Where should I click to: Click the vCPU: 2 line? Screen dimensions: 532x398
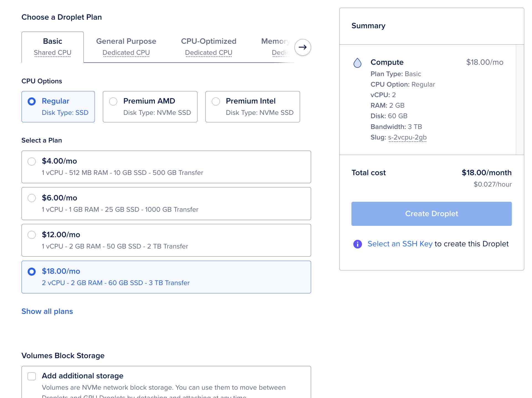point(383,95)
